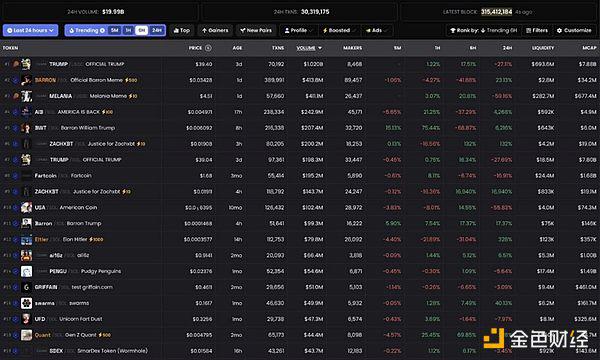Sort by the TXNS column header

pyautogui.click(x=278, y=48)
